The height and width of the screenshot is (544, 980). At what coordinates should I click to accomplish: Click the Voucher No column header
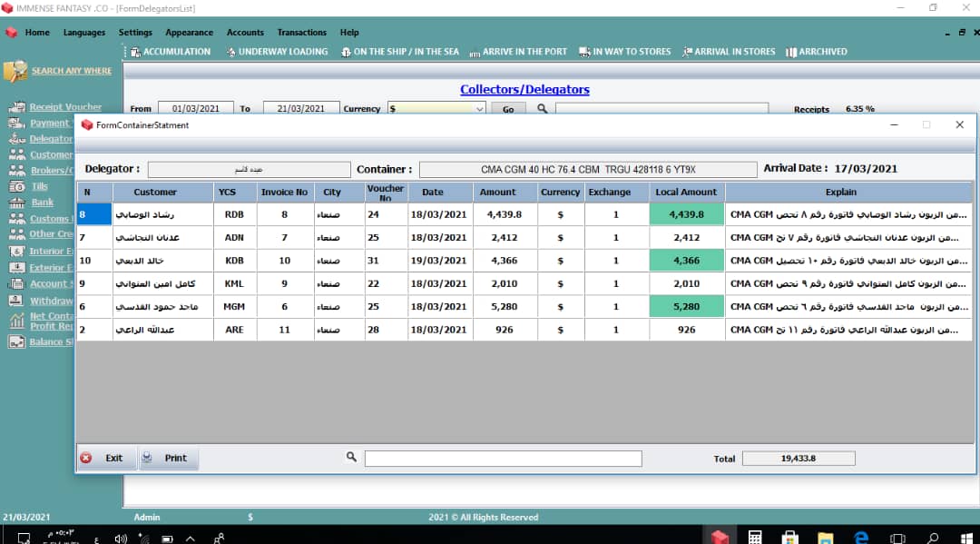point(386,192)
